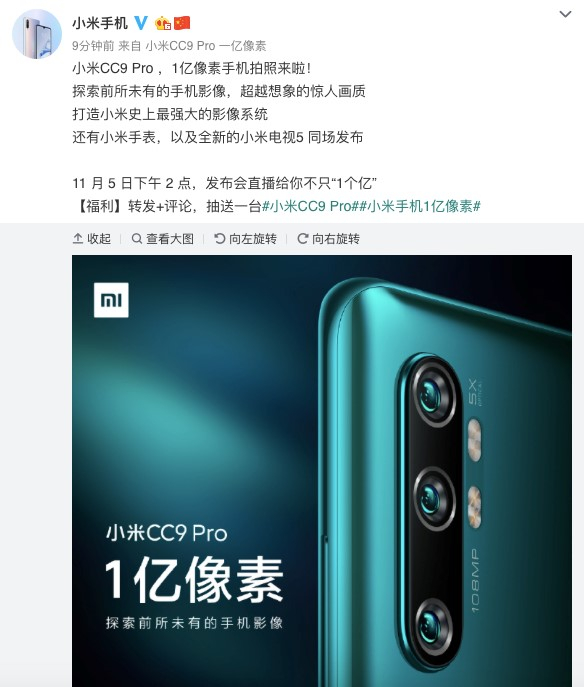Click the clockwise rotate arrow icon
The width and height of the screenshot is (584, 687).
point(303,238)
